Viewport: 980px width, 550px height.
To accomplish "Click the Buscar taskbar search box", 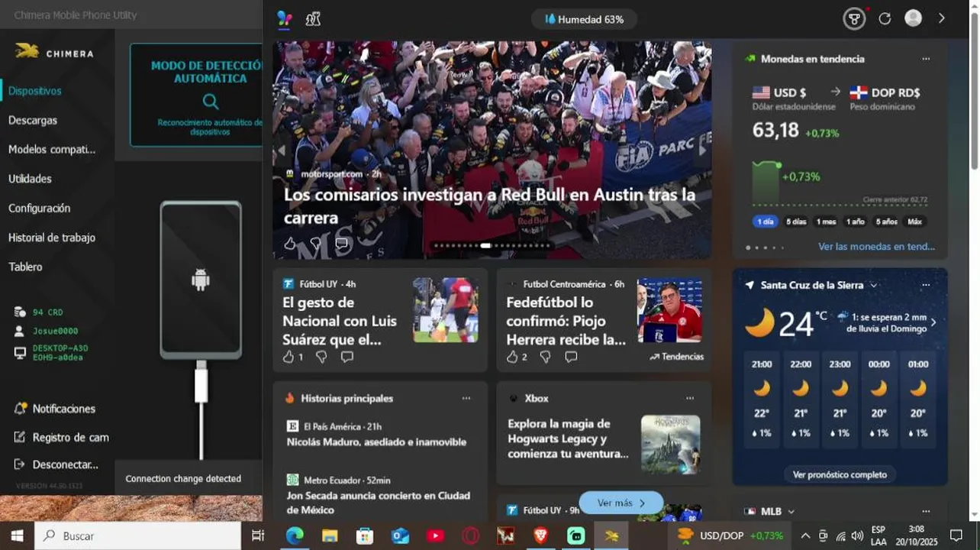I will (x=139, y=536).
